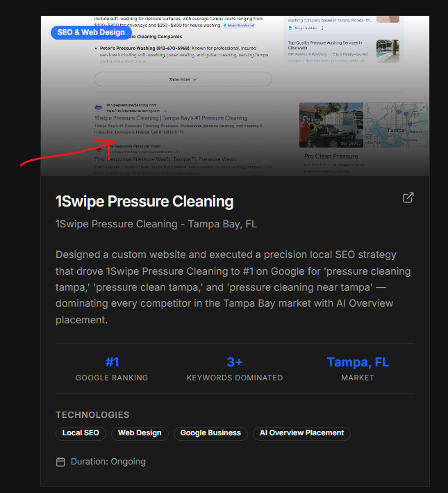Screen dimensions: 448x493
Task: Click the 1Swipe Pressure Cleaning project title
Action: [144, 202]
